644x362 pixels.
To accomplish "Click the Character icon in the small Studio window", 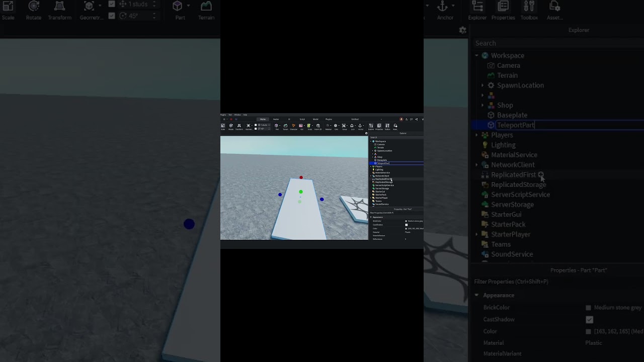I will click(293, 126).
